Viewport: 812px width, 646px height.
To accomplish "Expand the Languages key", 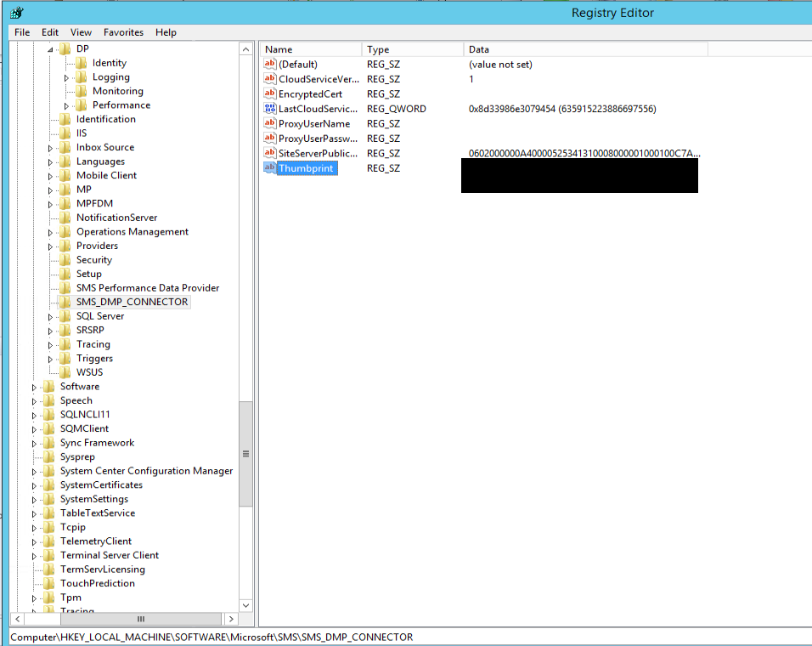I will point(50,162).
